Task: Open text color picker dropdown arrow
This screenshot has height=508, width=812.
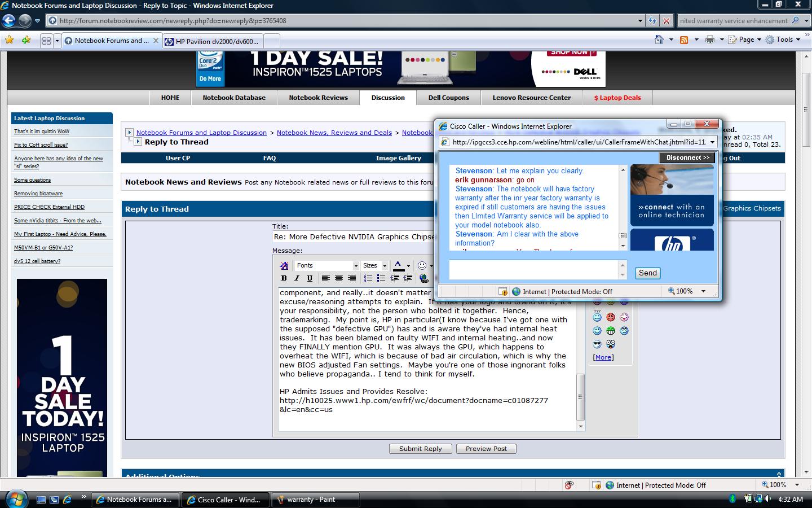Action: click(408, 265)
